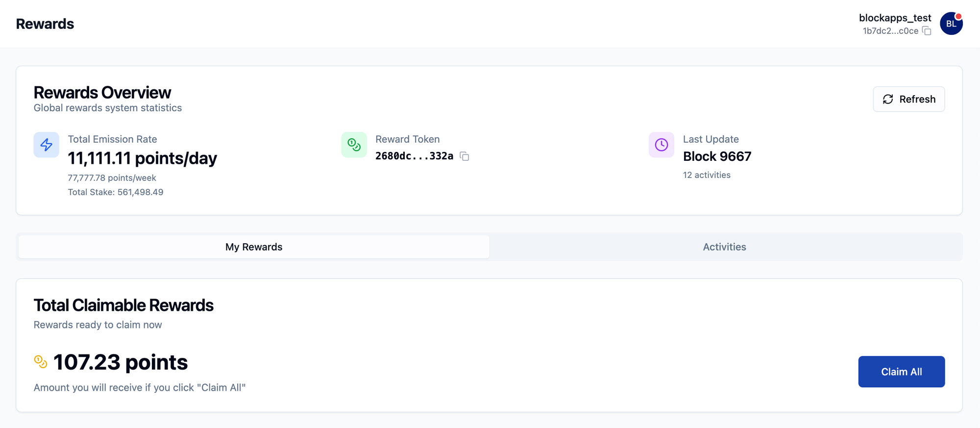The height and width of the screenshot is (428, 980).
Task: Select the My Rewards tab
Action: 254,247
